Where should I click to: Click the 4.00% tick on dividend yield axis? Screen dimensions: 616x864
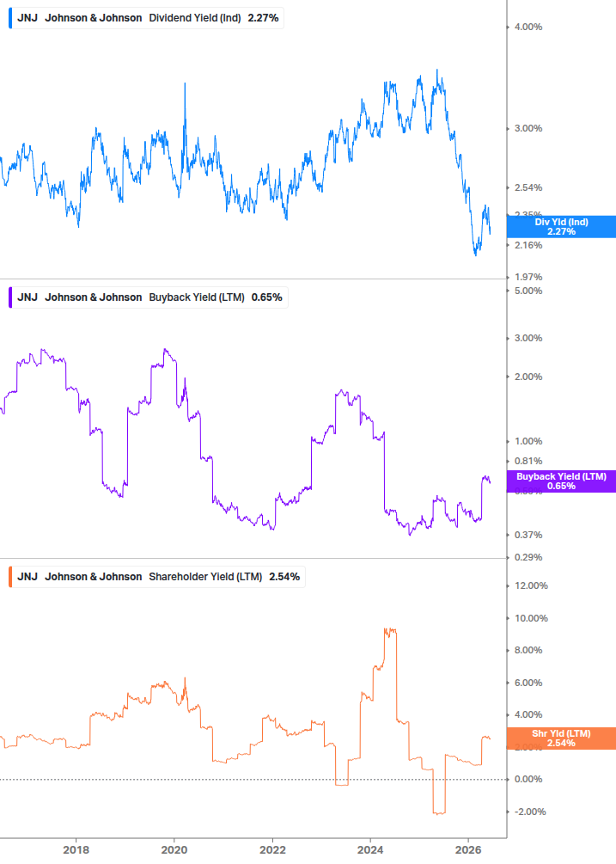point(528,27)
